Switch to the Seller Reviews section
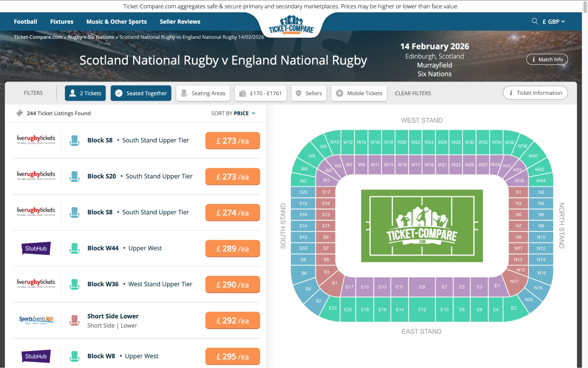This screenshot has width=588, height=368. click(180, 21)
